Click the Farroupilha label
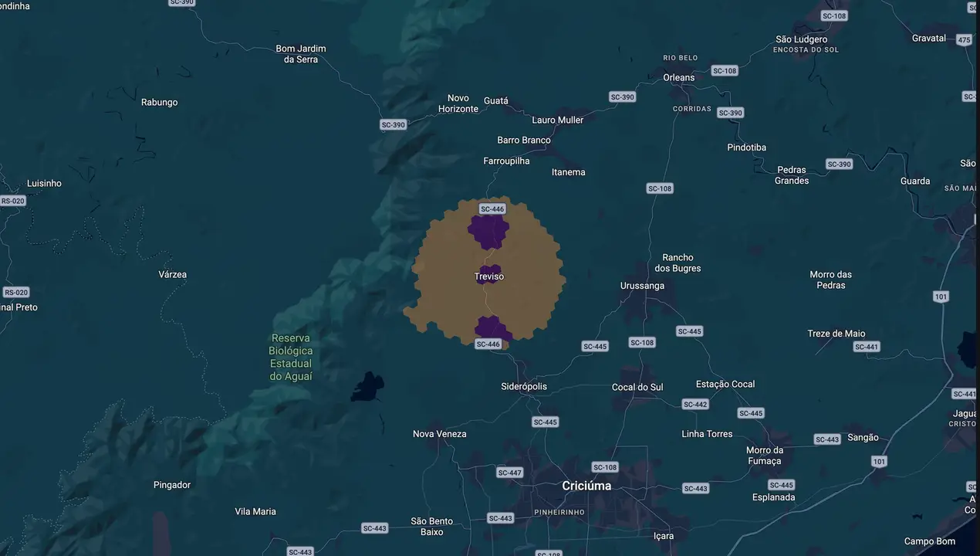 tap(507, 161)
